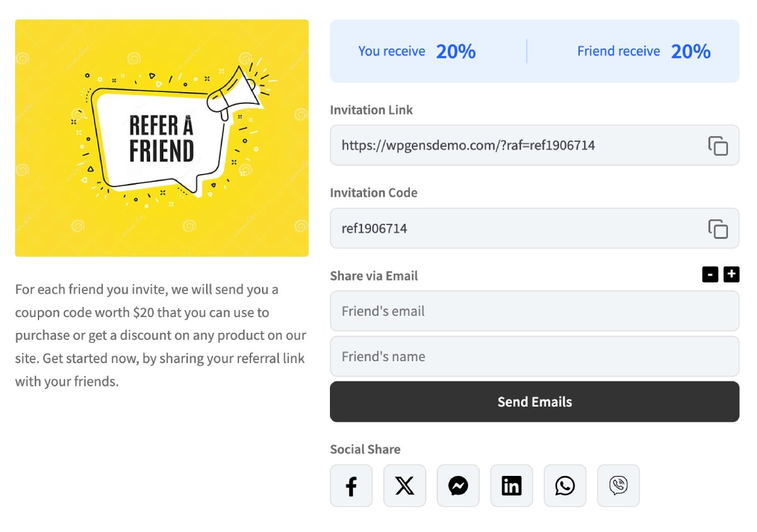Add another email row with plus button
Viewport: 757px width, 532px height.
[731, 274]
